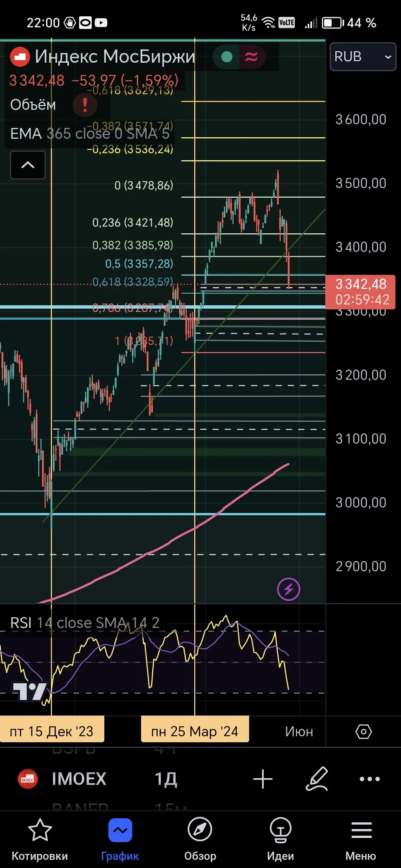401x868 pixels.
Task: Tap the 3 000,00 price axis label
Action: (x=361, y=503)
